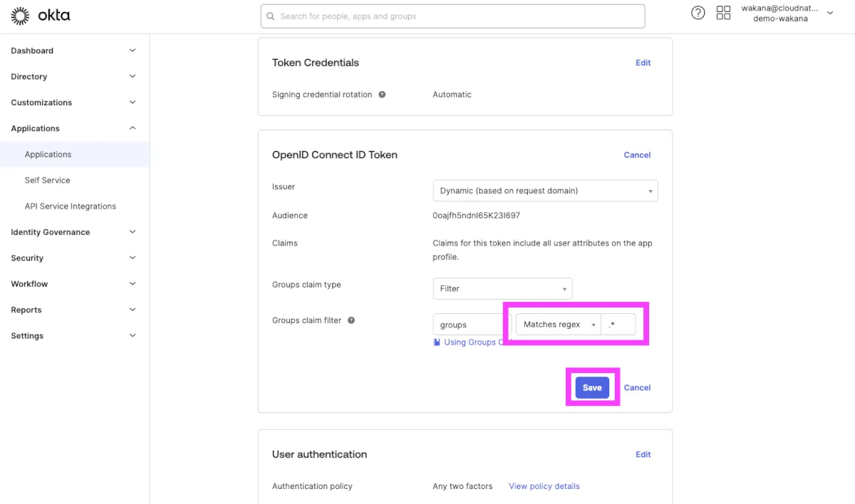Open the Matches regex dropdown
Viewport: 855px width, 504px height.
(559, 325)
